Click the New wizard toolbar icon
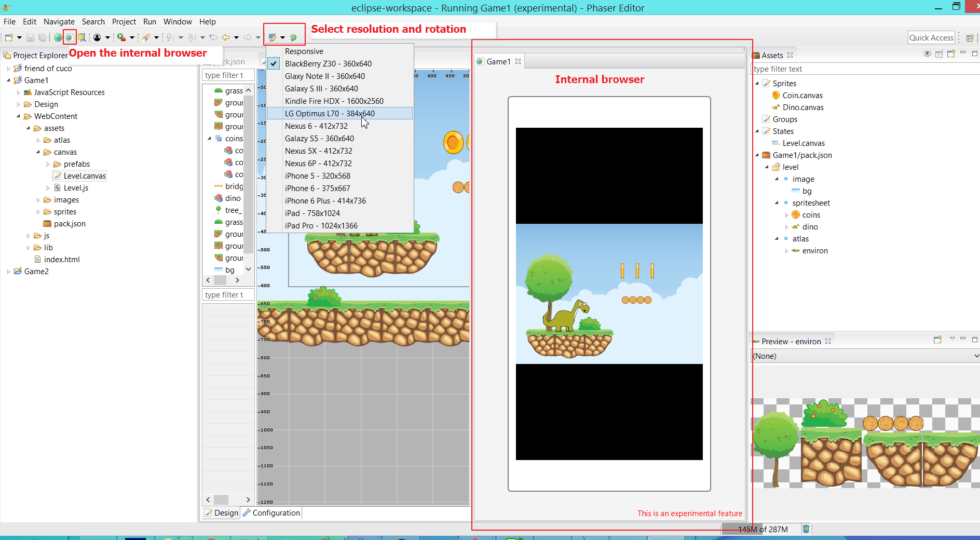This screenshot has width=980, height=540. tap(9, 37)
